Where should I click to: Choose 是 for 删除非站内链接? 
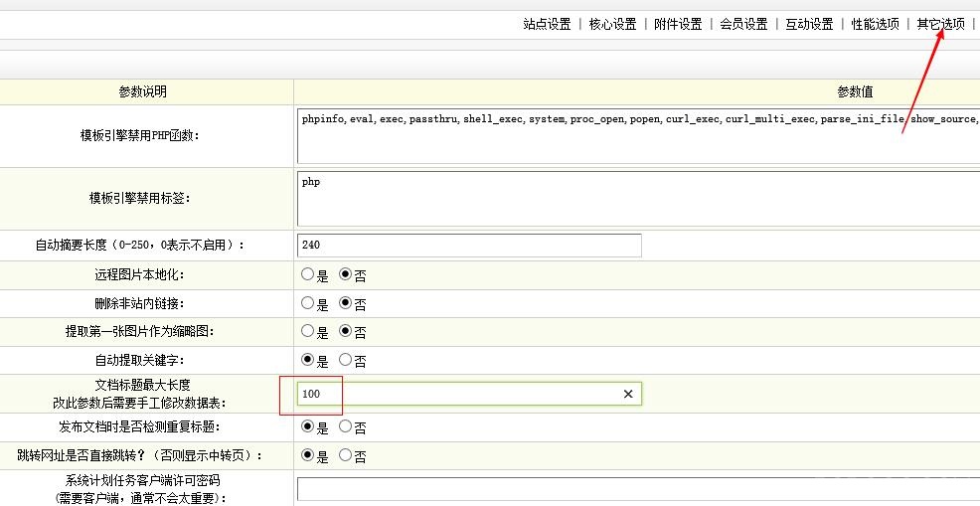click(x=307, y=303)
